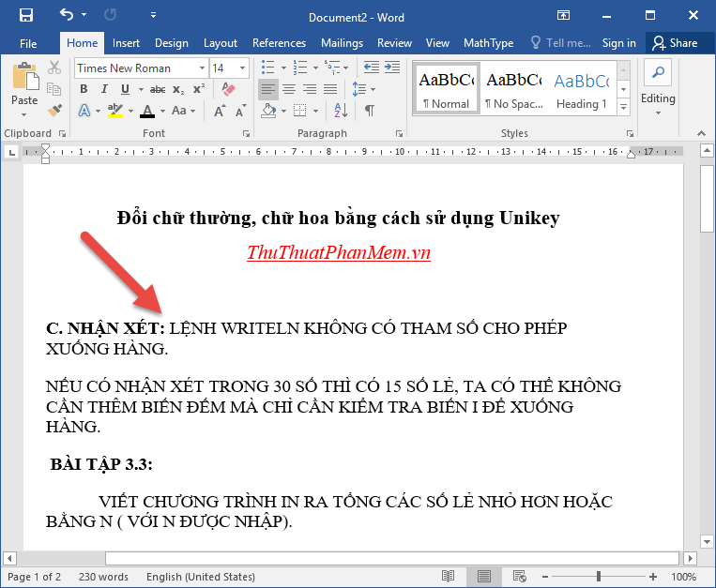Open the Layout tab
The image size is (716, 588).
pyautogui.click(x=221, y=43)
